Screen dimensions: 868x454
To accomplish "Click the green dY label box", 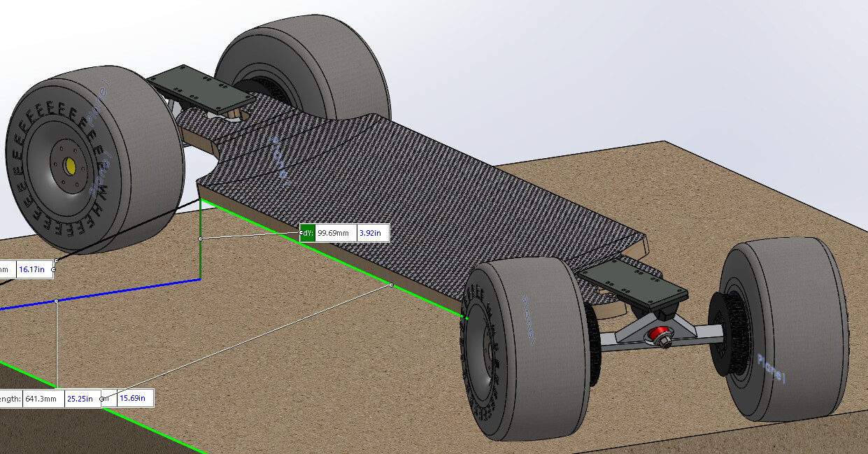I will coord(307,233).
